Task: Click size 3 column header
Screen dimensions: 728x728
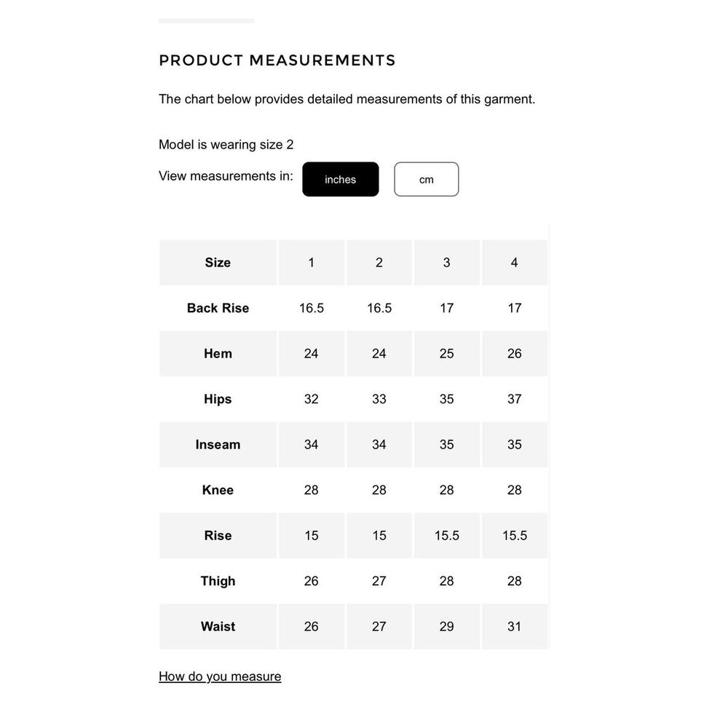Action: (x=447, y=262)
